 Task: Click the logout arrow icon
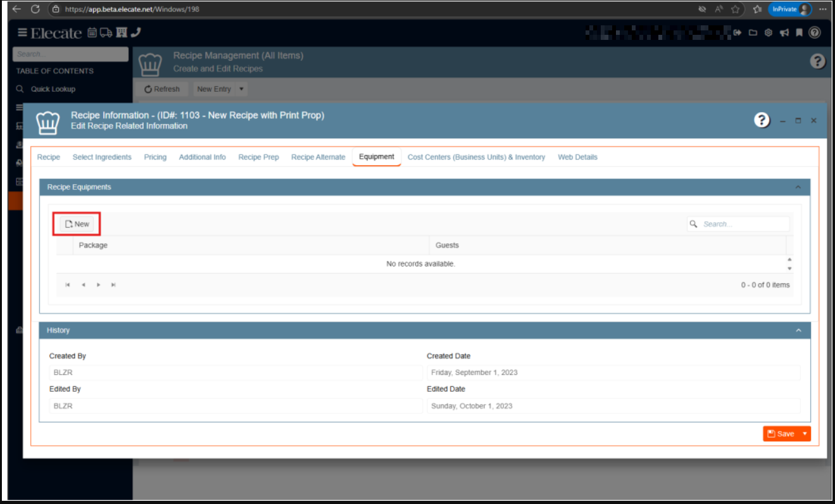point(738,33)
